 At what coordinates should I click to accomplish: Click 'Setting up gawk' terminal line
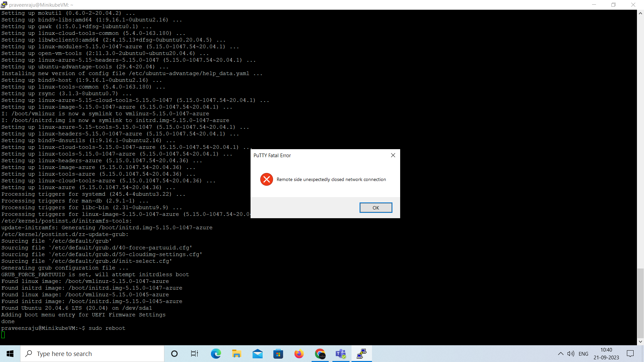pyautogui.click(x=76, y=26)
